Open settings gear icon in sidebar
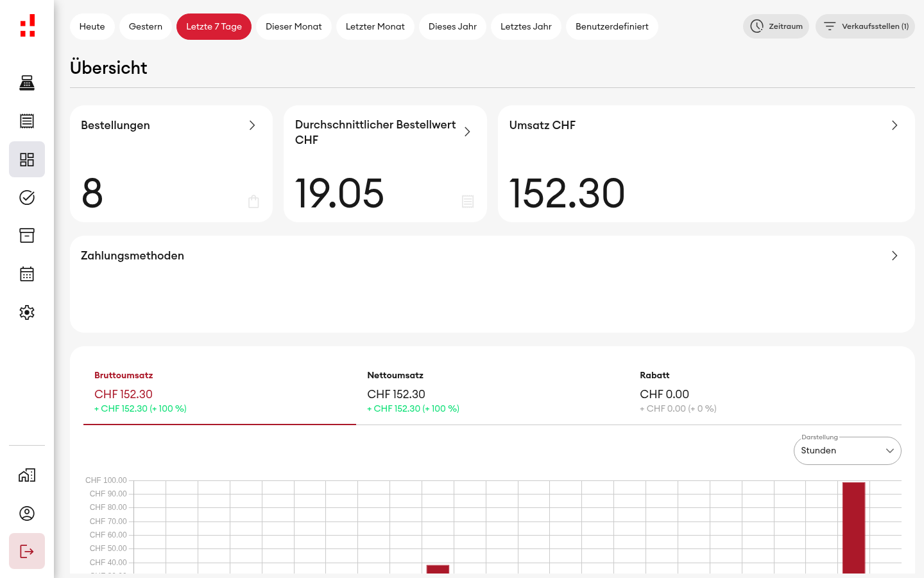 click(27, 312)
